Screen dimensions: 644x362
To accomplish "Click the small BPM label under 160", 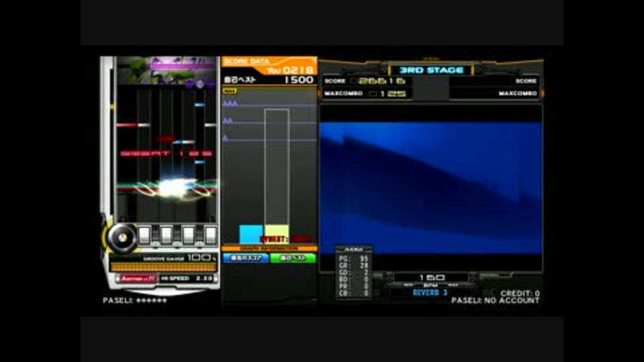I will 431,285.
